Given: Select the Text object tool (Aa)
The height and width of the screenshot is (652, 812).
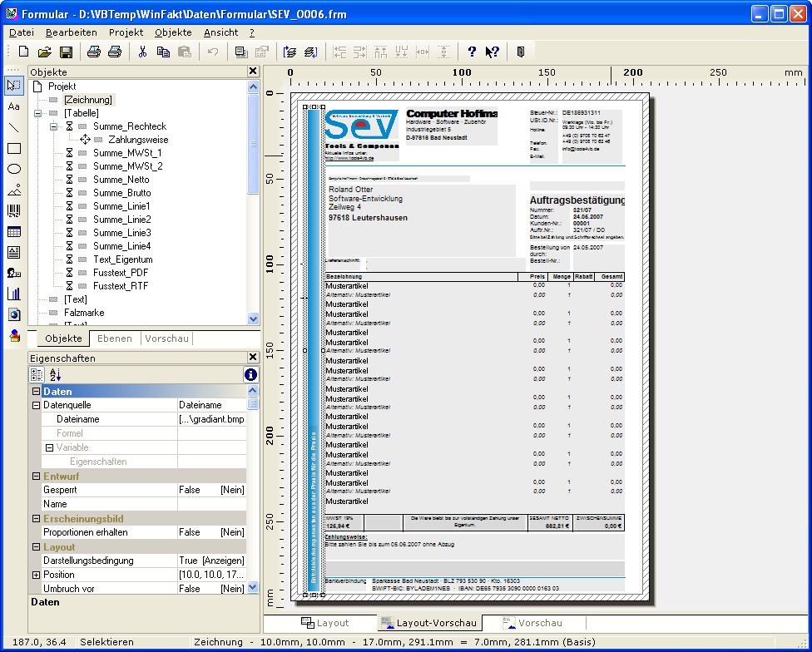Looking at the screenshot, I should click(13, 106).
